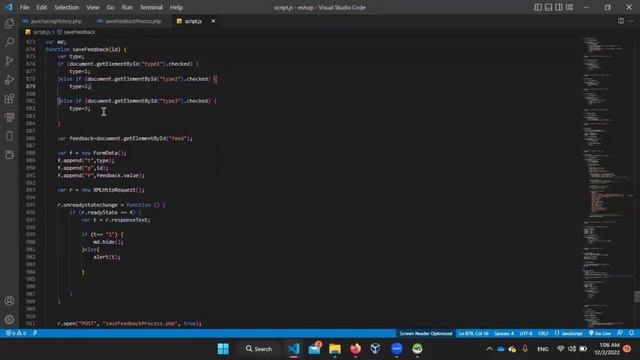Open the File menu

[x=24, y=7]
